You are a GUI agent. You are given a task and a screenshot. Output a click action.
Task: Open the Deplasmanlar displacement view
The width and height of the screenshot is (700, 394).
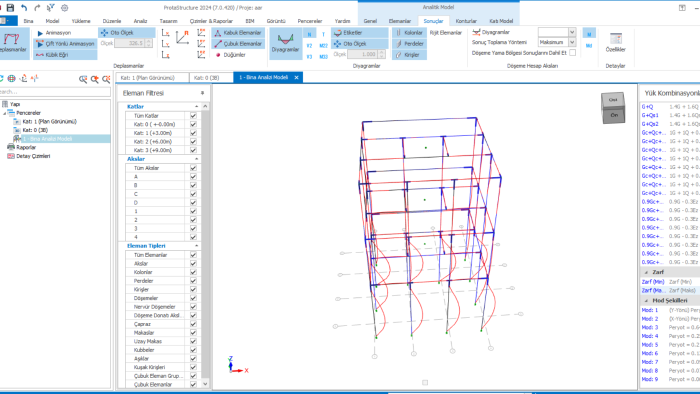[13, 43]
